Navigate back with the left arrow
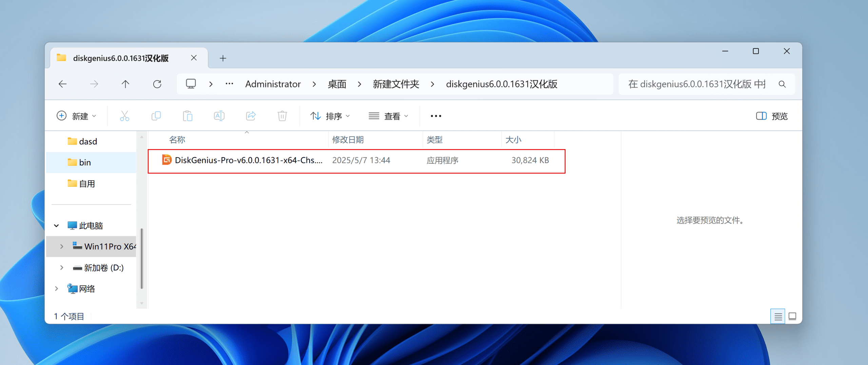 (x=63, y=84)
